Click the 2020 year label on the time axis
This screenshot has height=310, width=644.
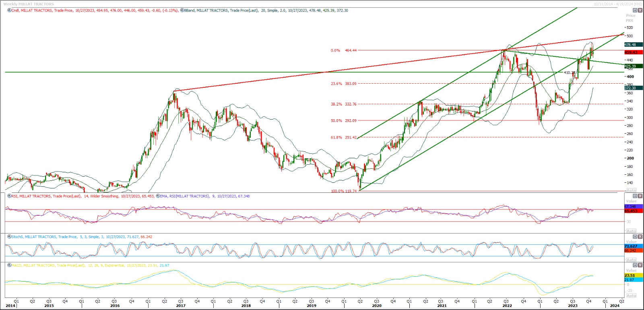point(376,306)
